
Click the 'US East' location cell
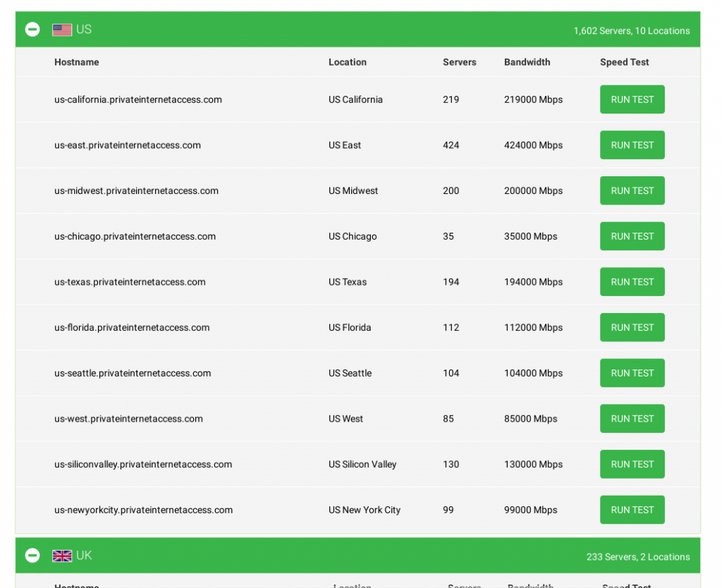pyautogui.click(x=345, y=145)
